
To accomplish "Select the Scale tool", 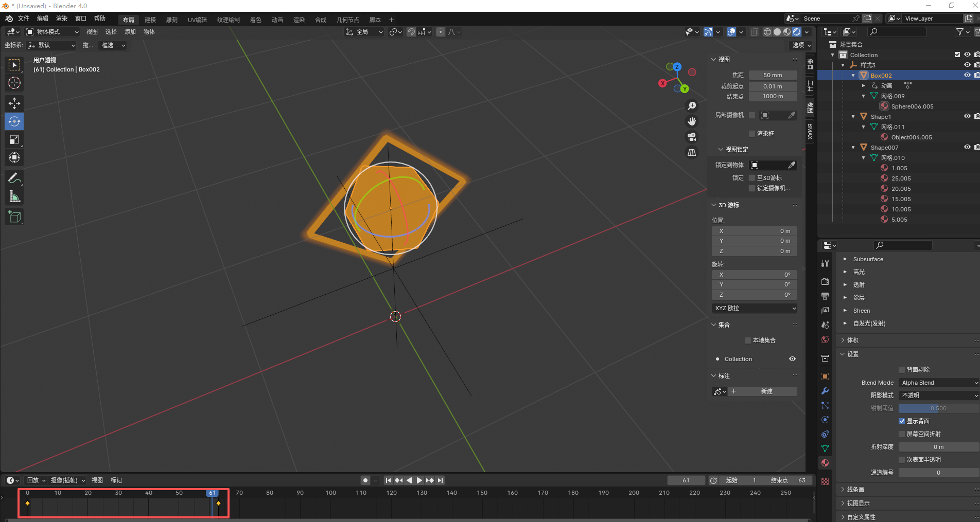I will [14, 140].
